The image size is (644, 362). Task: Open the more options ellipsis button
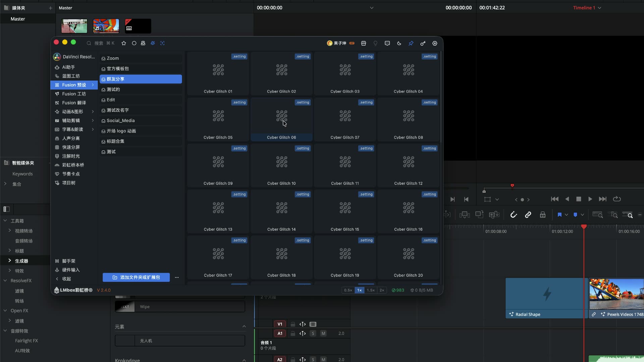[x=177, y=278]
